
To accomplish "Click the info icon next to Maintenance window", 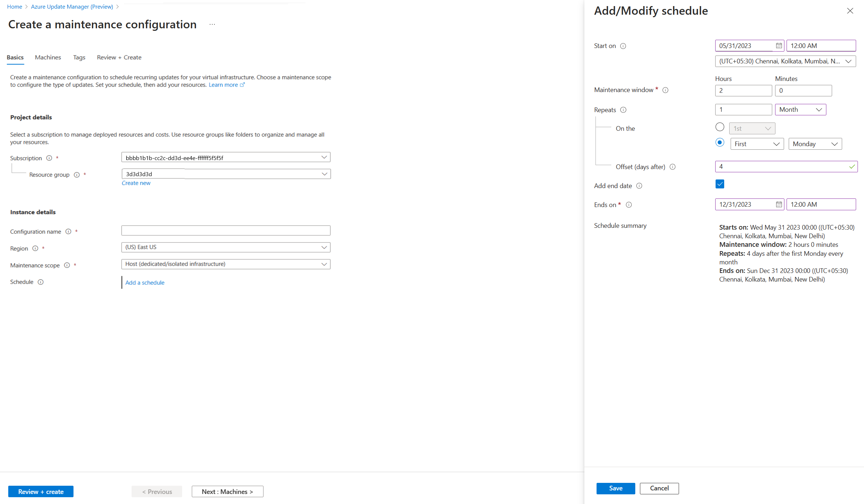I will pos(666,90).
